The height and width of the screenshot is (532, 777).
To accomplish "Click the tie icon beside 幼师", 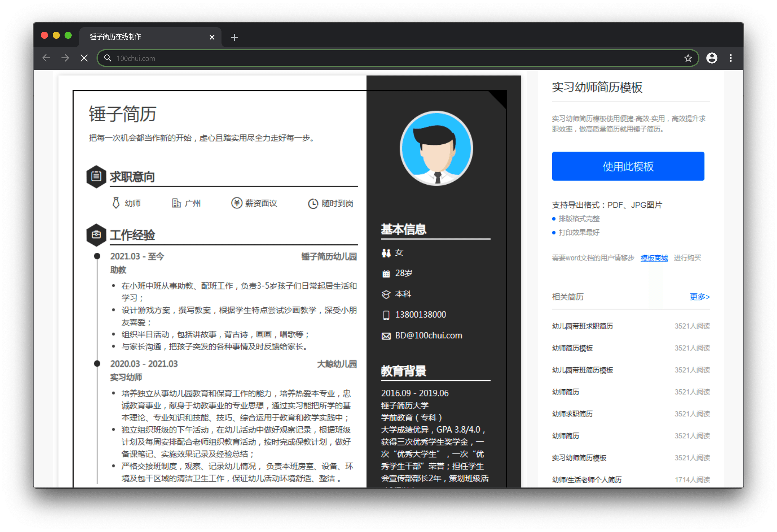I will pos(116,203).
